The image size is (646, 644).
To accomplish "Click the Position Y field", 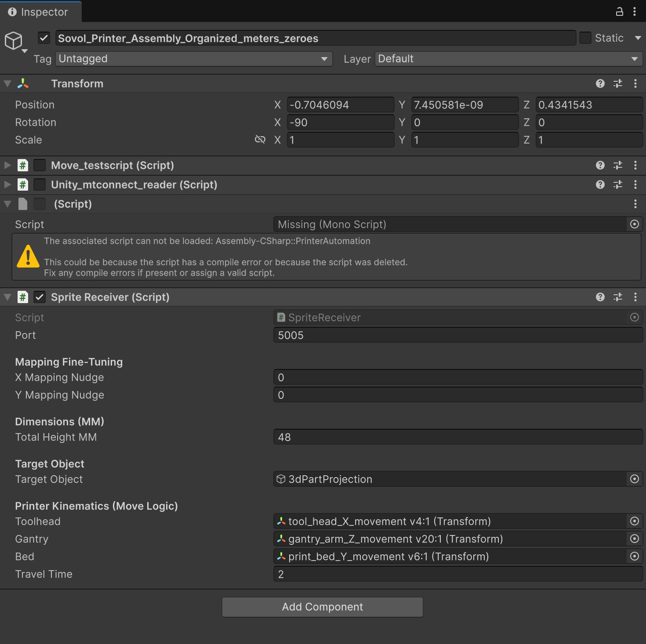I will 465,105.
